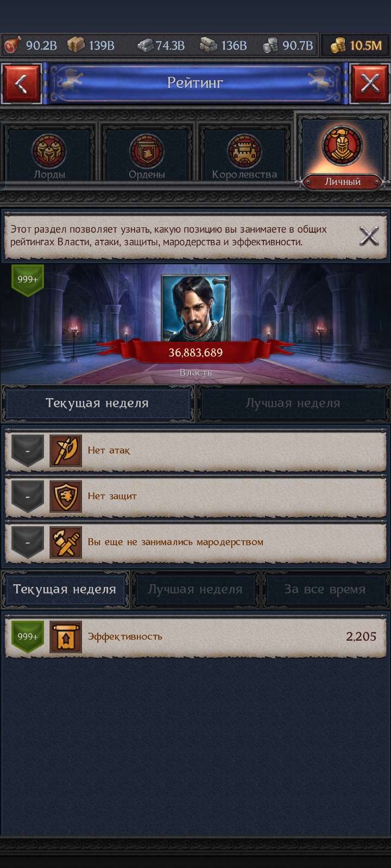Viewport: 391px width, 868px height.
Task: Tap the lord portrait thumbnail
Action: (195, 308)
